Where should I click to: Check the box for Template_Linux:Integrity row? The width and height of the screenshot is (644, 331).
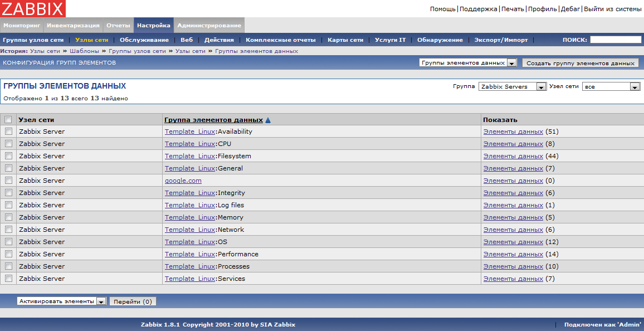point(8,193)
